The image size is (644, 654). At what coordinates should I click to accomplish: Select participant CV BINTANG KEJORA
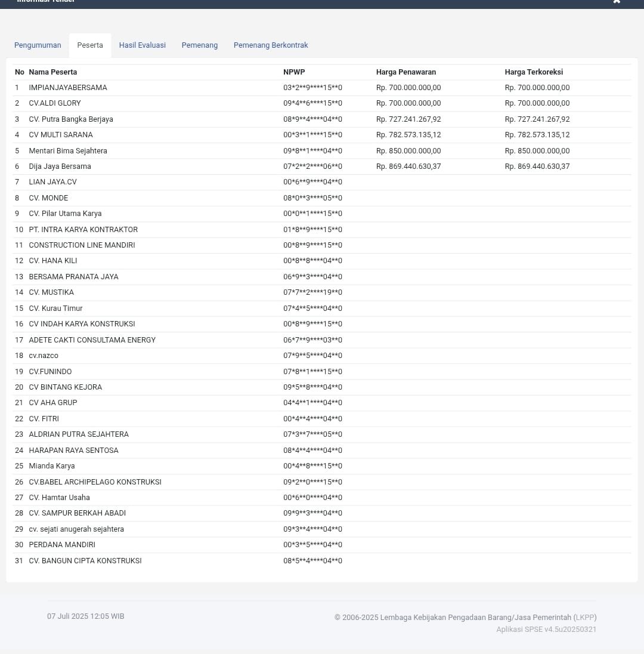[x=66, y=387]
